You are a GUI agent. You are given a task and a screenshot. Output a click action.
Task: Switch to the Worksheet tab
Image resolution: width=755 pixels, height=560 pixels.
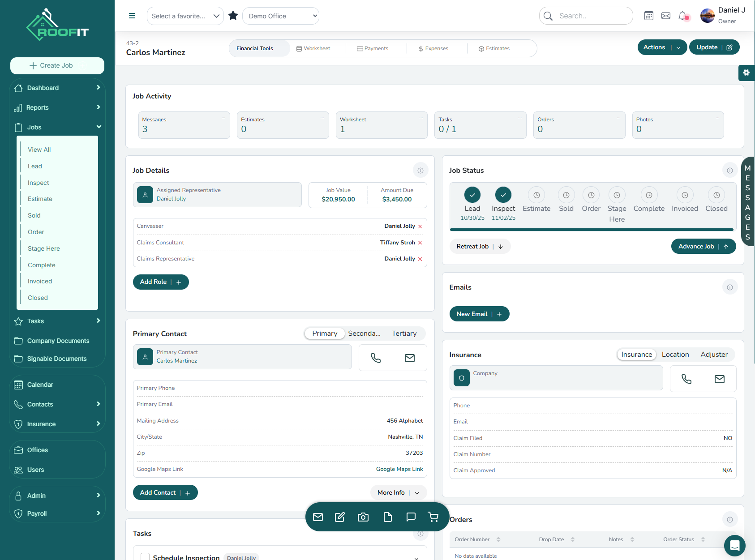pyautogui.click(x=316, y=48)
